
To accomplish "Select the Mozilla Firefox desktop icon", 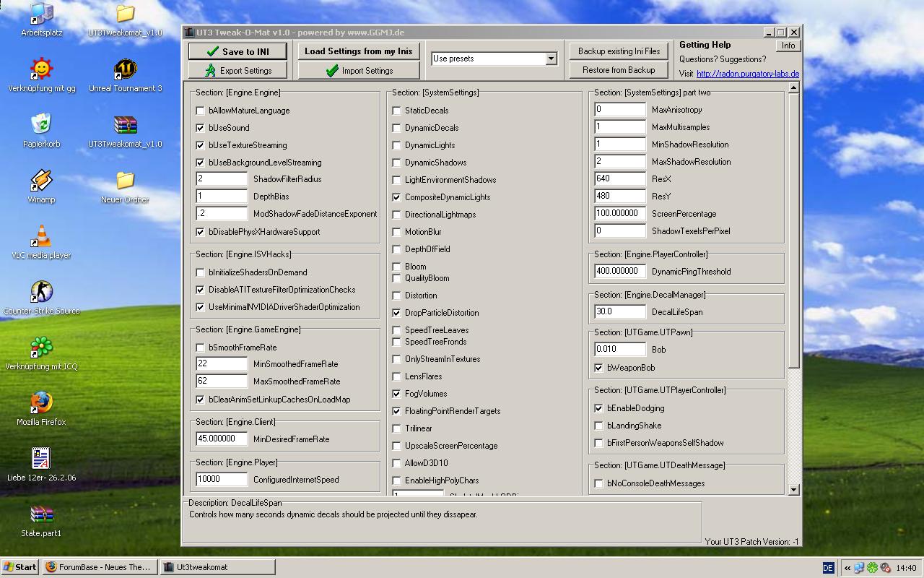I will 41,409.
